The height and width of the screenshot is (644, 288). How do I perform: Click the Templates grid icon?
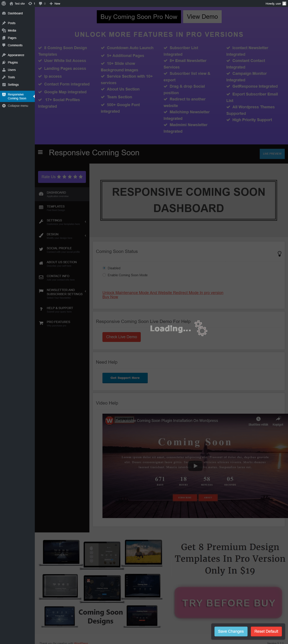pyautogui.click(x=41, y=207)
